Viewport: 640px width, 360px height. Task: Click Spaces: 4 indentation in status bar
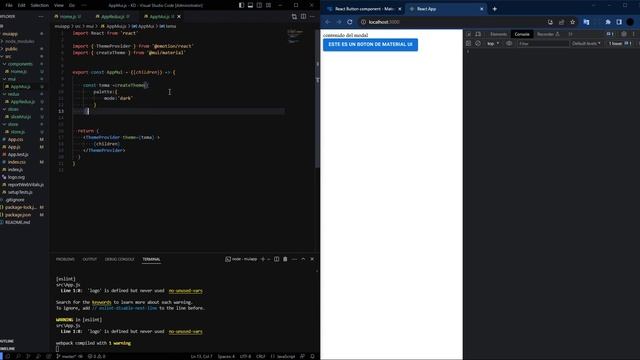(226, 356)
